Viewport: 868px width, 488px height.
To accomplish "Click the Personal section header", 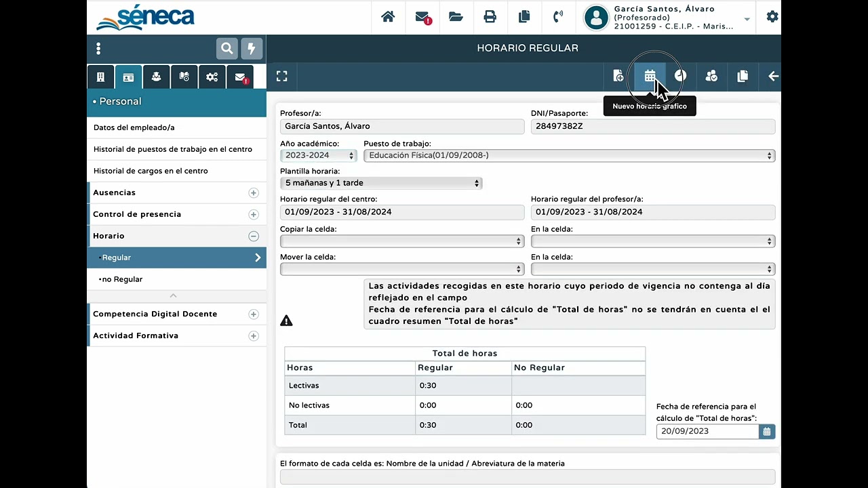I will pyautogui.click(x=177, y=102).
